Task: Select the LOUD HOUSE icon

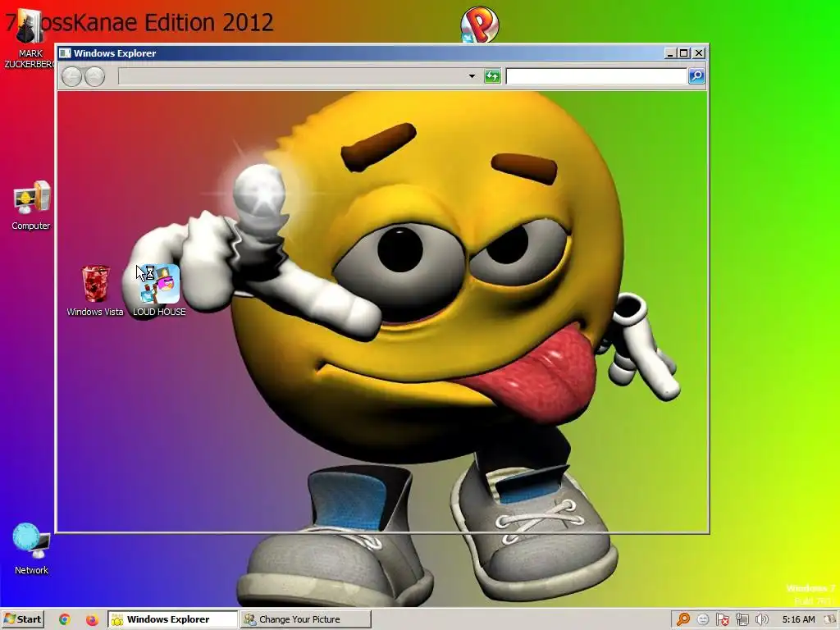Action: pos(159,290)
